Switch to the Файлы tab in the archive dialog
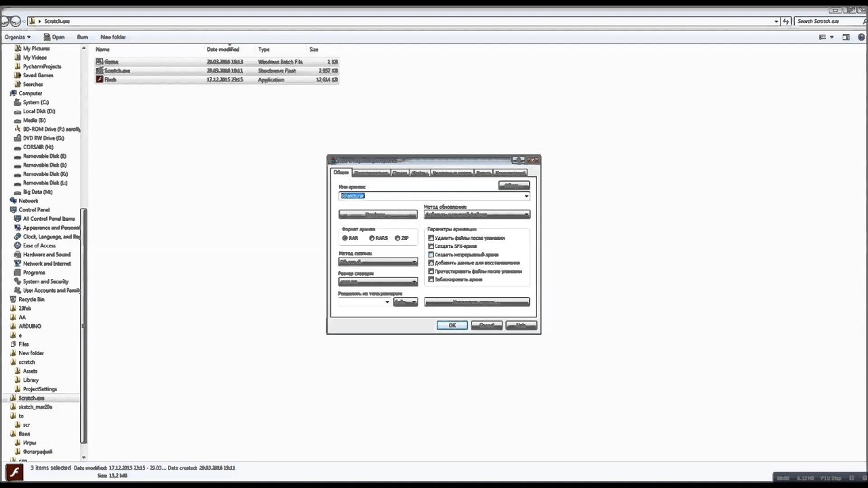This screenshot has height=488, width=868. tap(419, 174)
